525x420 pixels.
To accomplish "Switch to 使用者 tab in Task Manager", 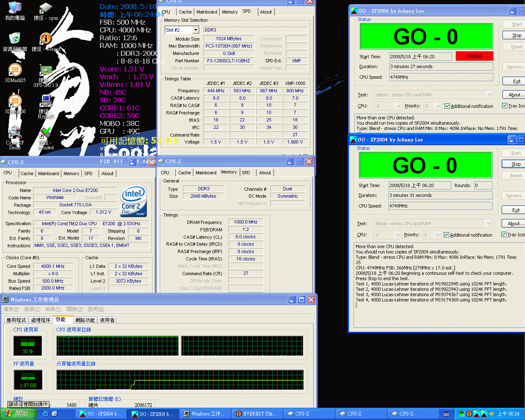I will click(x=107, y=320).
